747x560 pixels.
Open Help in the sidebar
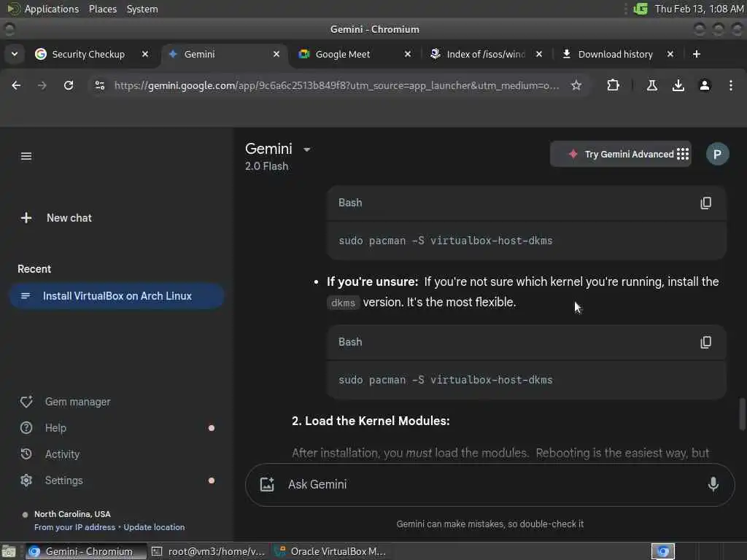tap(43, 427)
